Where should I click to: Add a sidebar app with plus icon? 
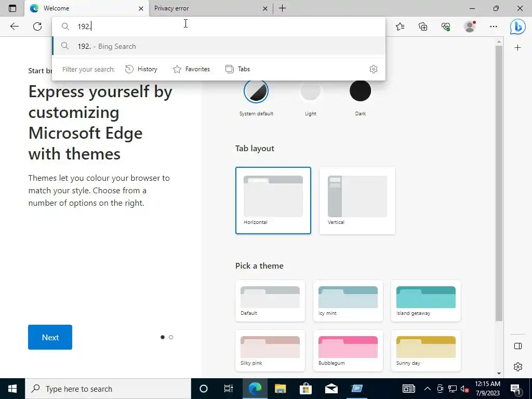tap(518, 47)
